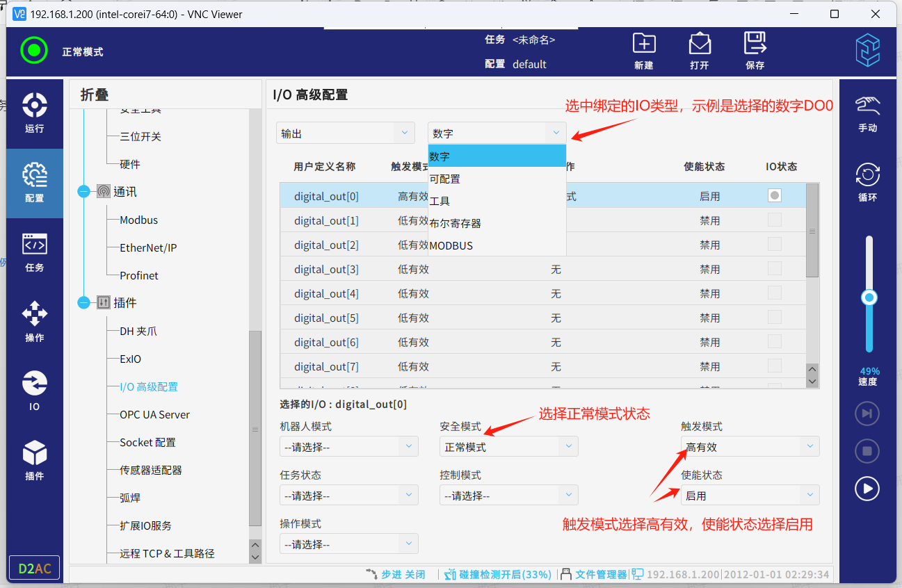Toggle IO状态 checkbox for digital_out[3]
Screen dimensions: 902x588
(x=774, y=269)
